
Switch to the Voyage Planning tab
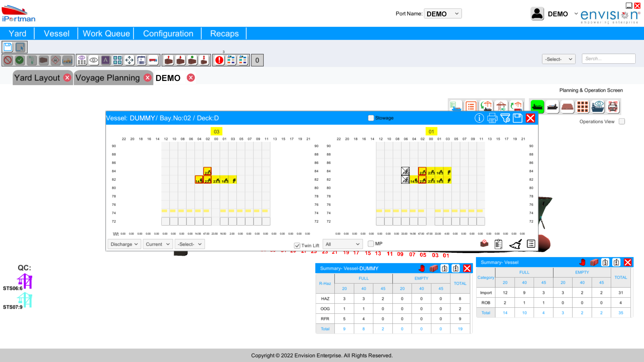[x=108, y=78]
